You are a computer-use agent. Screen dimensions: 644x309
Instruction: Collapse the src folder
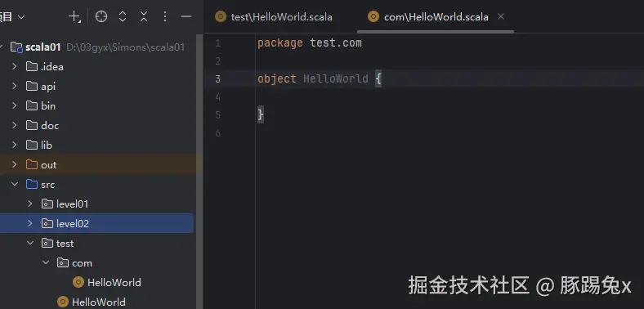point(15,184)
